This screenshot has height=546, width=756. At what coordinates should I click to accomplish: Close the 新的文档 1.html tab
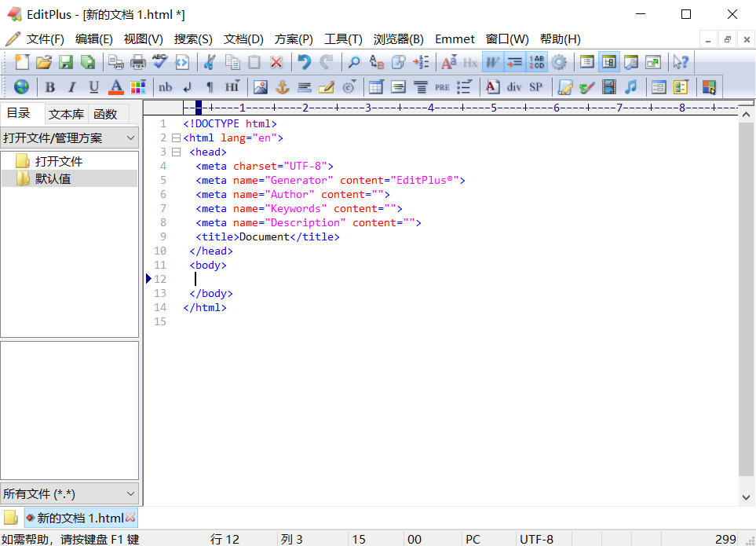point(130,518)
